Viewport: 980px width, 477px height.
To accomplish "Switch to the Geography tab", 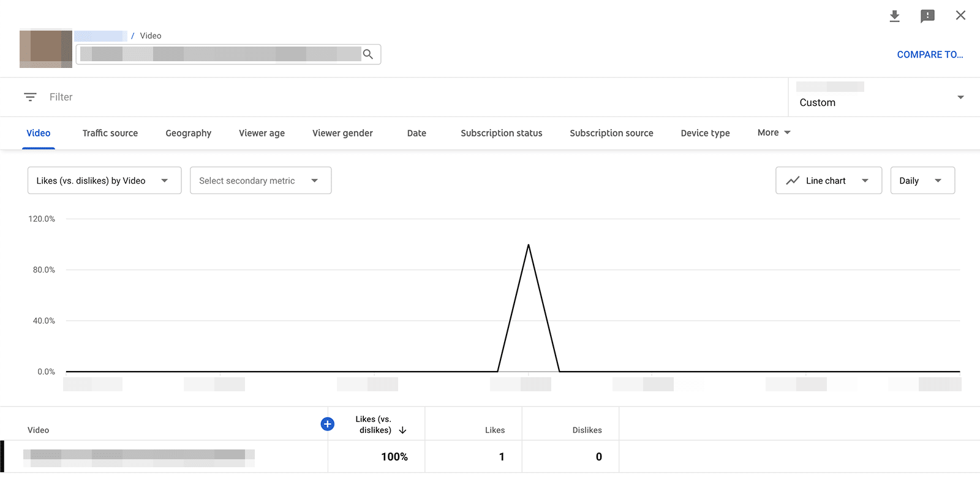I will pos(188,133).
